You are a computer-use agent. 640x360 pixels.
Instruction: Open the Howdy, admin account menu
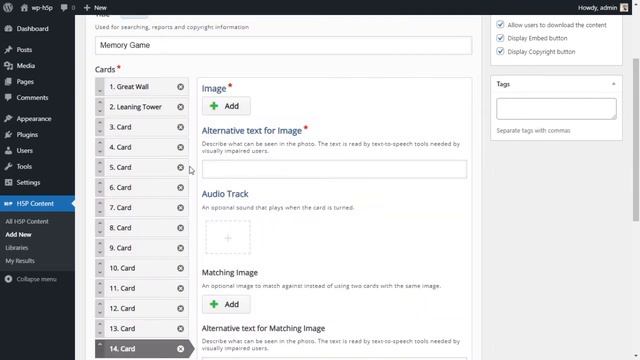click(603, 7)
